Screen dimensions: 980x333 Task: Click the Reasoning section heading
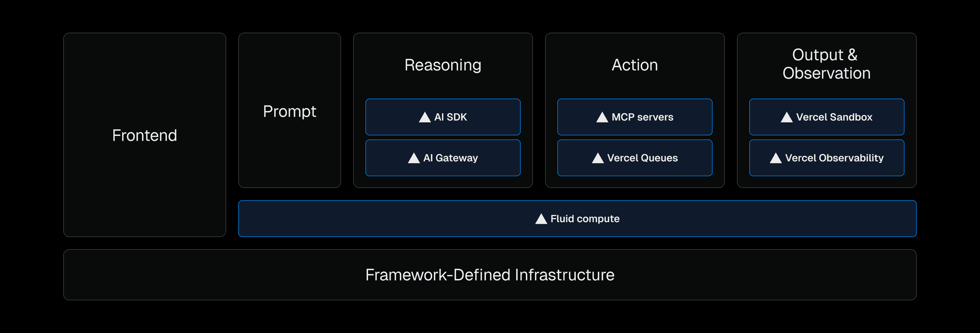(443, 65)
